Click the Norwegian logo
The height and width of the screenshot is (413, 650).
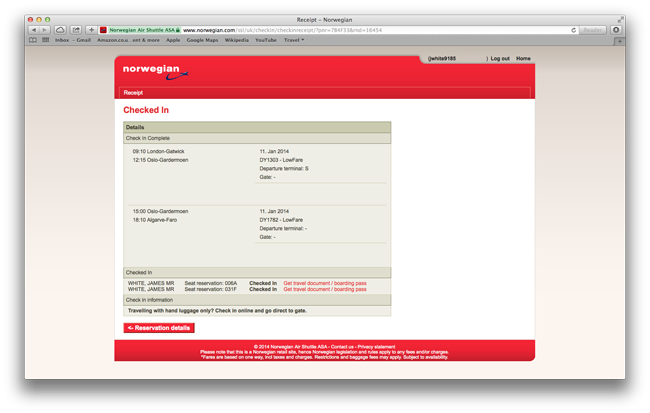(x=155, y=72)
